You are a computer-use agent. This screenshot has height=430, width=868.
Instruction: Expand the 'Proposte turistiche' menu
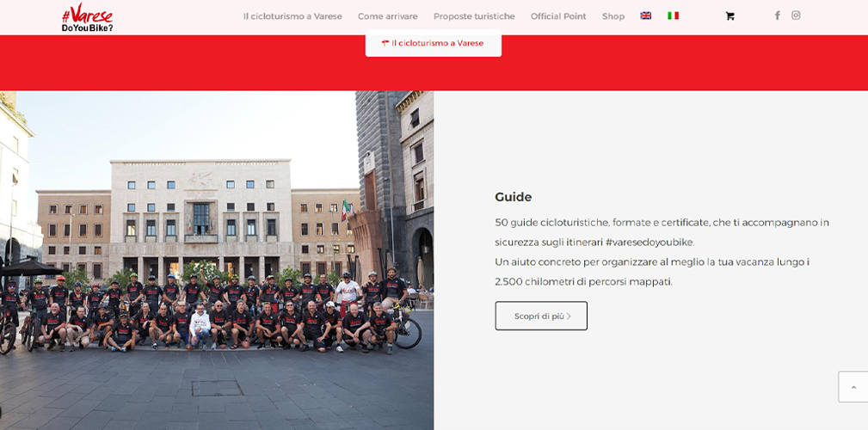click(474, 16)
